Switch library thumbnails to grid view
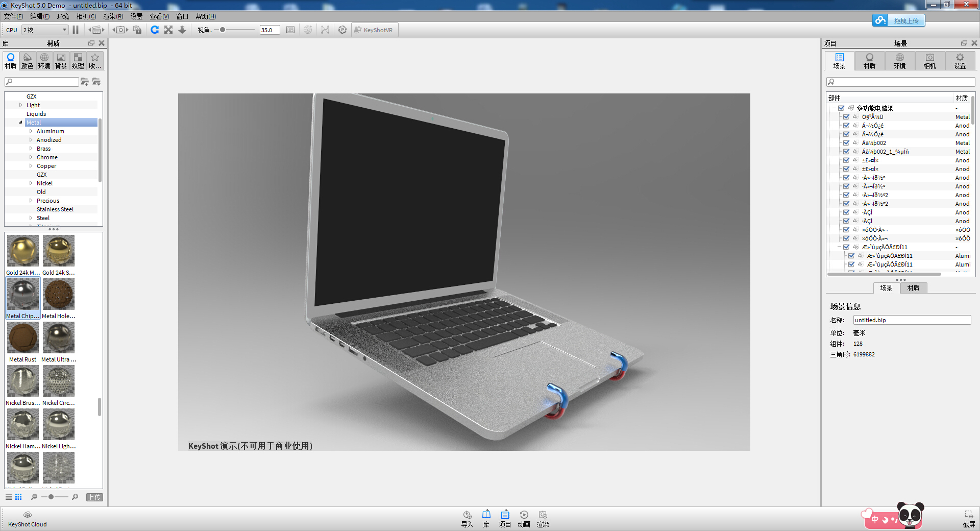980x531 pixels. pyautogui.click(x=18, y=497)
